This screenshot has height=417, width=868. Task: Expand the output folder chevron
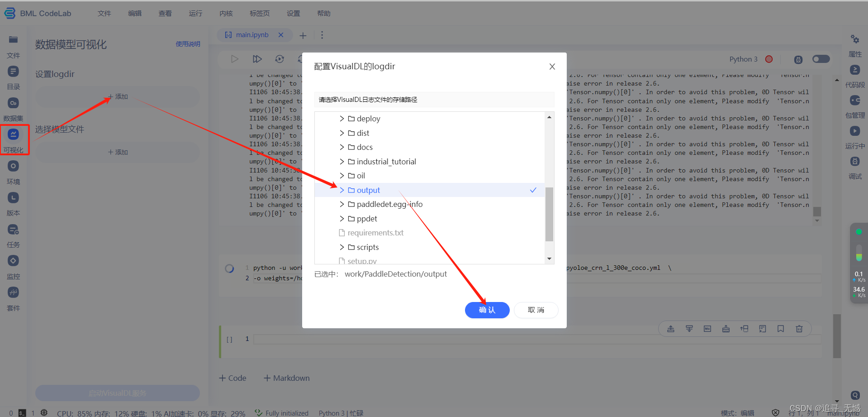tap(342, 190)
